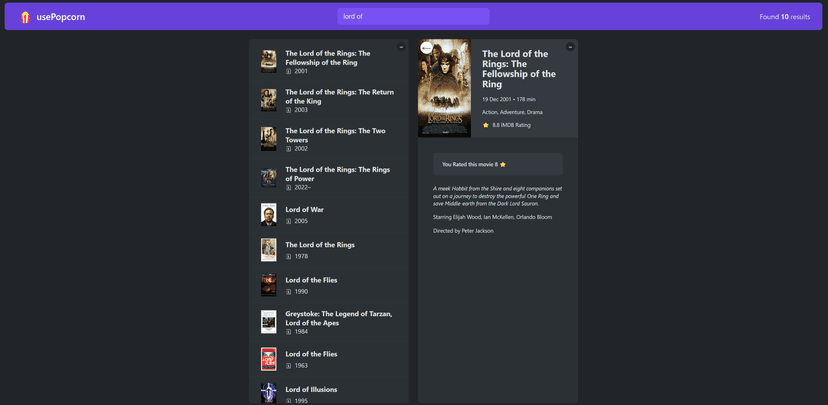Focus the search box containing 'lord of'
This screenshot has width=828, height=405.
413,16
